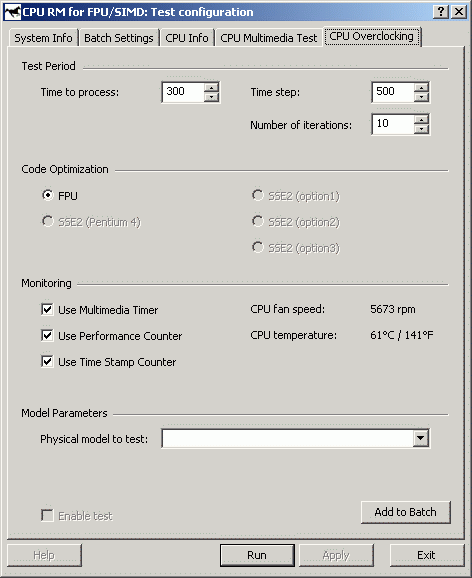Click the Add to Batch button

coord(406,512)
